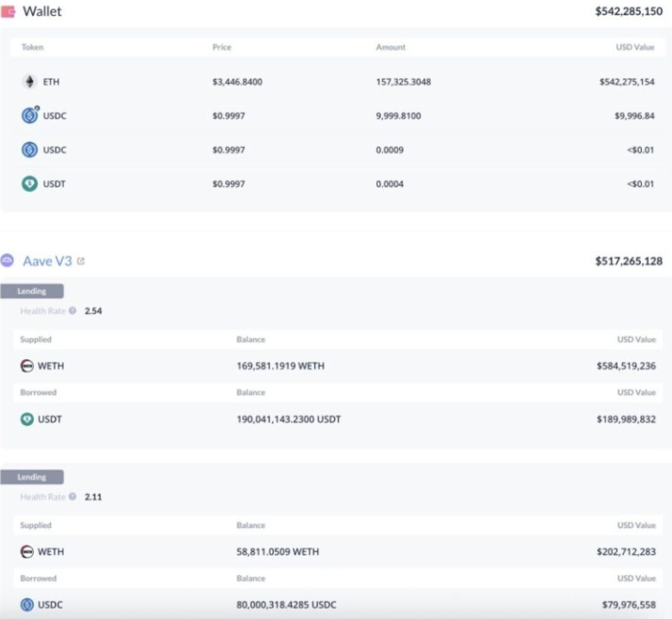Click the Token column header
672x619 pixels.
tap(33, 47)
